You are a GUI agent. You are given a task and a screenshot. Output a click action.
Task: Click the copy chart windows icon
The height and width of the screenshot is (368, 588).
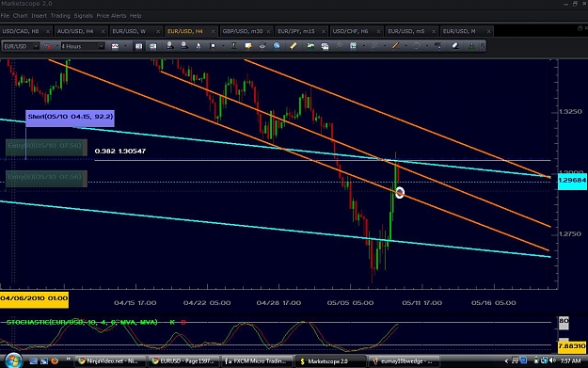coord(325,46)
